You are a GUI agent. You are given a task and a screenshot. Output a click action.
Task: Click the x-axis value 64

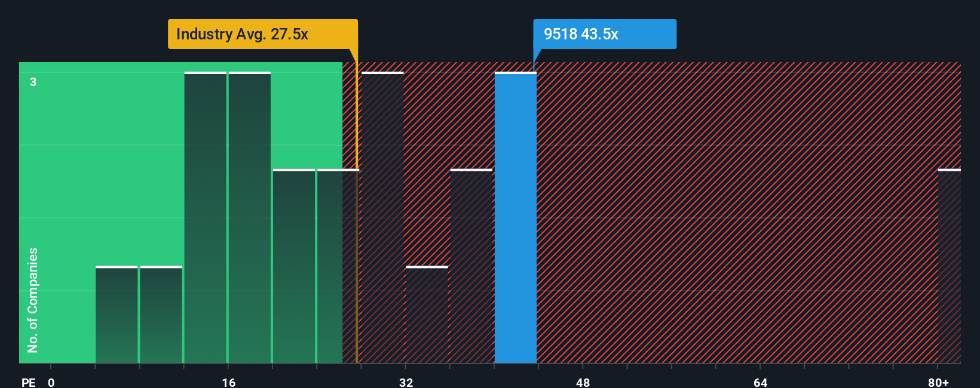point(761,382)
